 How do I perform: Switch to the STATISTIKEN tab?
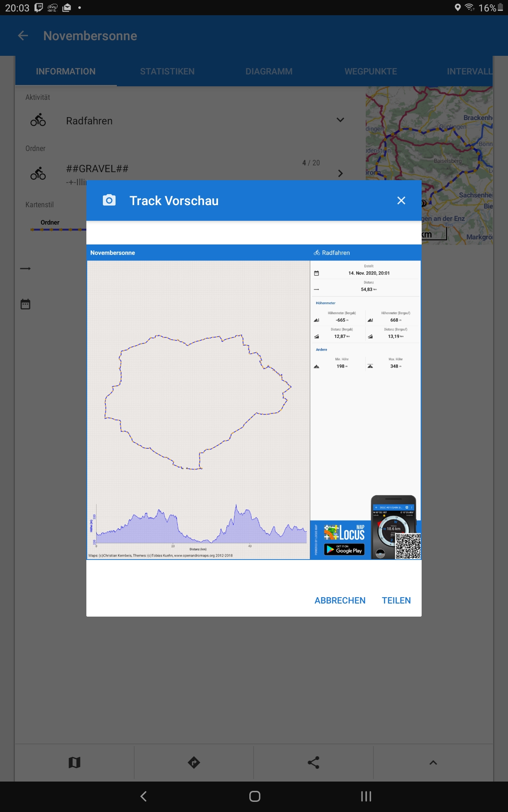tap(167, 71)
